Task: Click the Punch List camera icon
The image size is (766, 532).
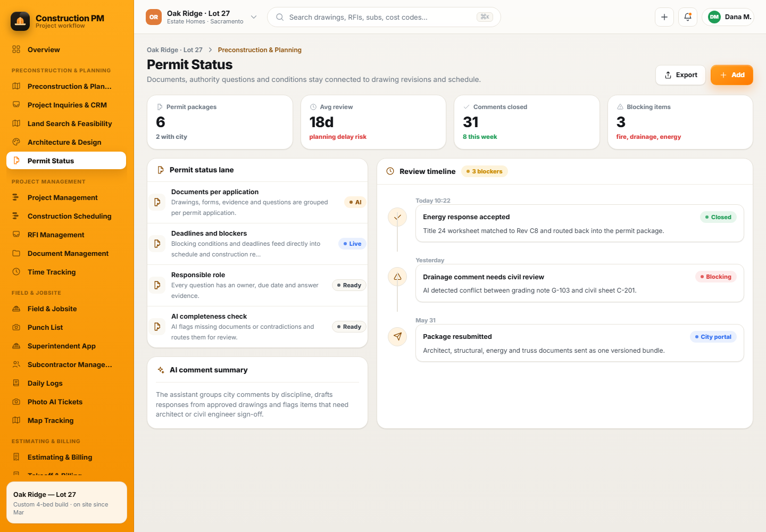Action: [x=16, y=327]
